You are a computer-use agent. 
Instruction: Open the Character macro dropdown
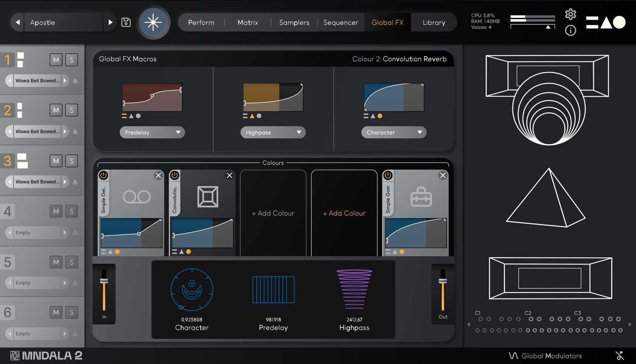pyautogui.click(x=394, y=132)
